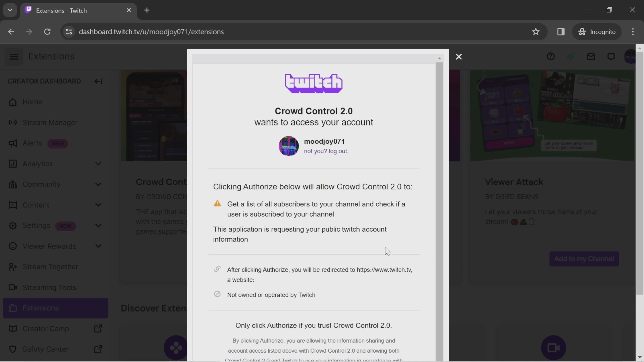Click the Content icon in sidebar

(x=13, y=205)
